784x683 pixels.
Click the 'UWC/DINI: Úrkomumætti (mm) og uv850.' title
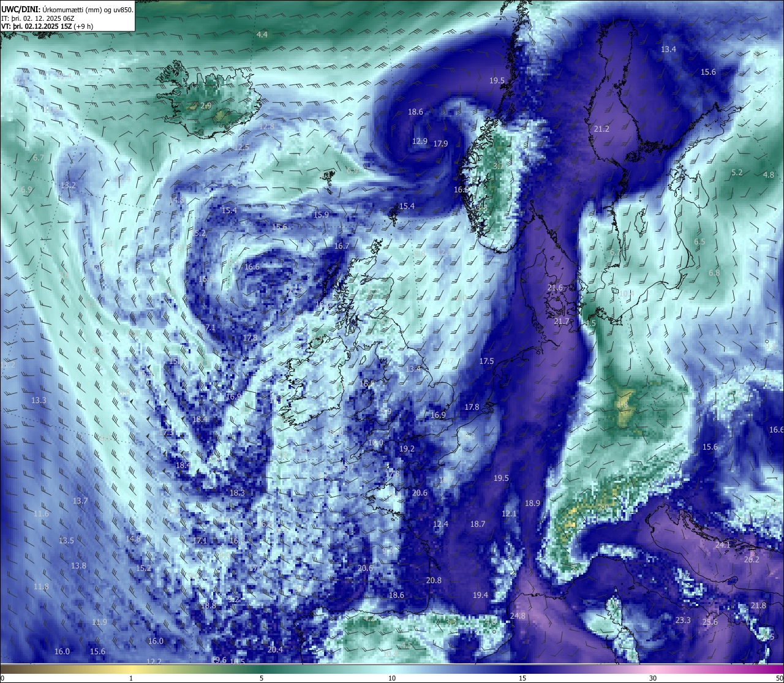coord(67,9)
